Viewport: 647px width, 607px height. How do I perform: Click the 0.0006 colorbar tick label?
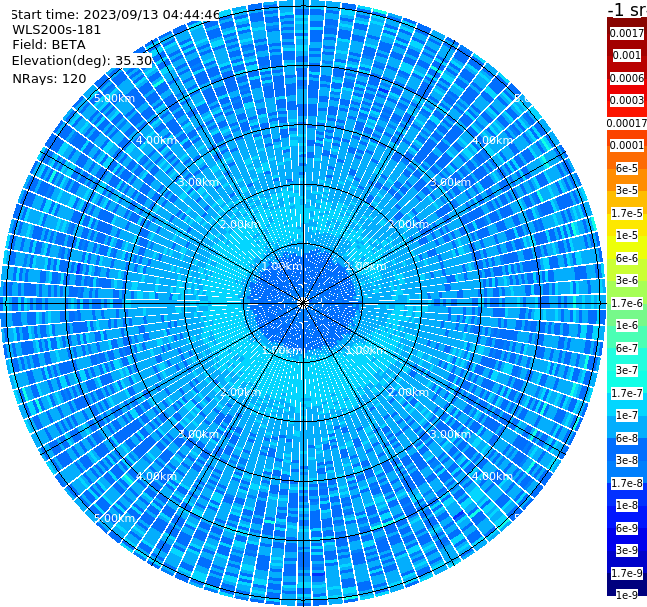click(627, 78)
